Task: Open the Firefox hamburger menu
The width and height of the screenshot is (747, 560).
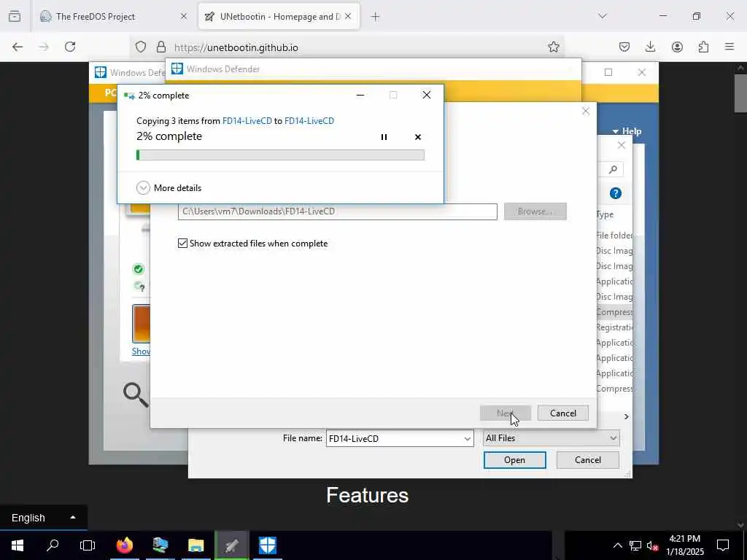Action: [729, 47]
